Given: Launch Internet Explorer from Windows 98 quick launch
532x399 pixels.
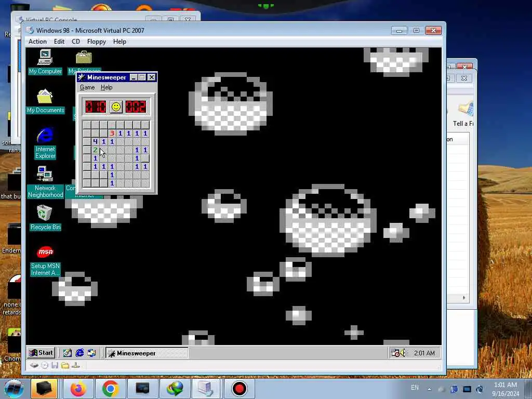Looking at the screenshot, I should (x=79, y=353).
